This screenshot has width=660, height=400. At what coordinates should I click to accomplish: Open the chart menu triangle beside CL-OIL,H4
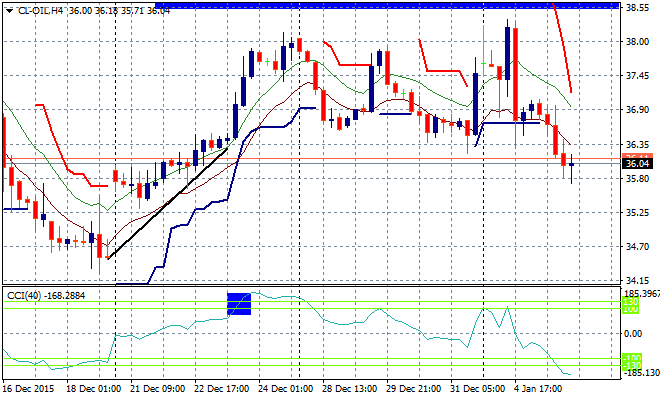pyautogui.click(x=9, y=11)
